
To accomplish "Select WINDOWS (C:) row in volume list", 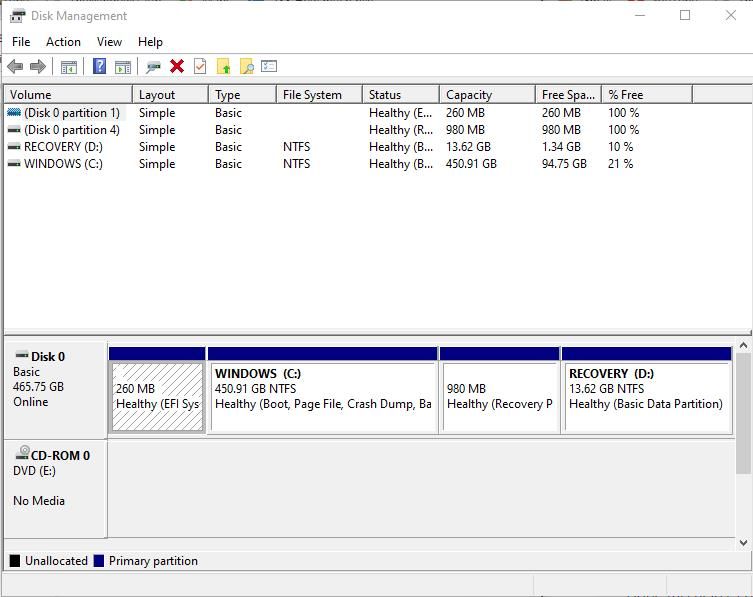I will pos(63,164).
